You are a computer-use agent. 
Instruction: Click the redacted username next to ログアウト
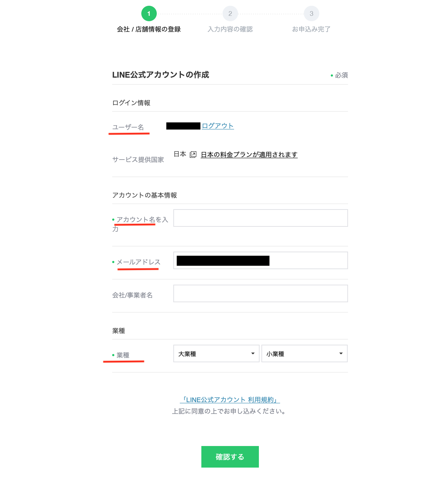click(183, 126)
